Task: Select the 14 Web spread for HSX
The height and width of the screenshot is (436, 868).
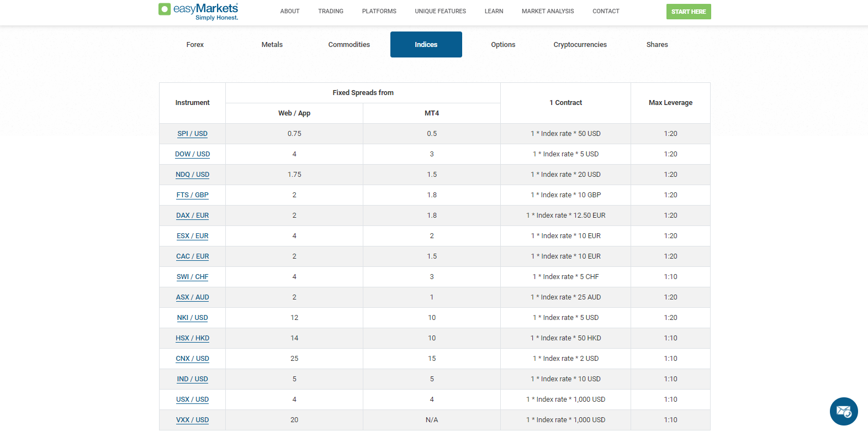Action: click(x=294, y=338)
